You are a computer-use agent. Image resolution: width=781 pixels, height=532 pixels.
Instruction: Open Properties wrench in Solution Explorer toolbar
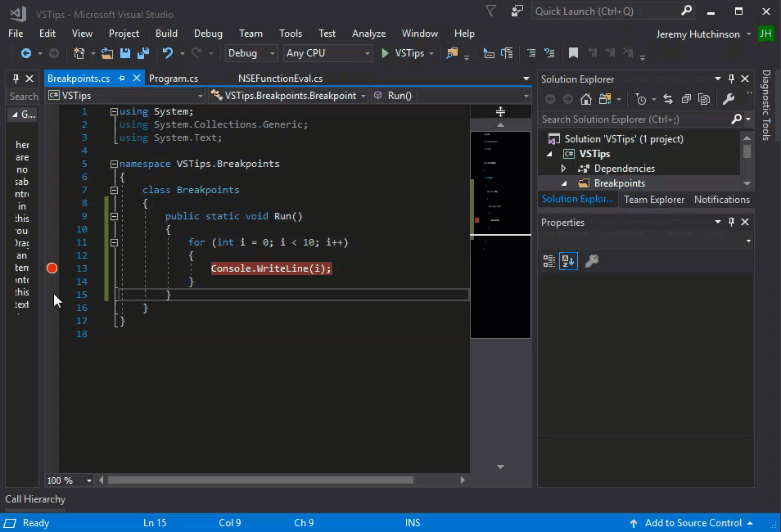coord(729,99)
